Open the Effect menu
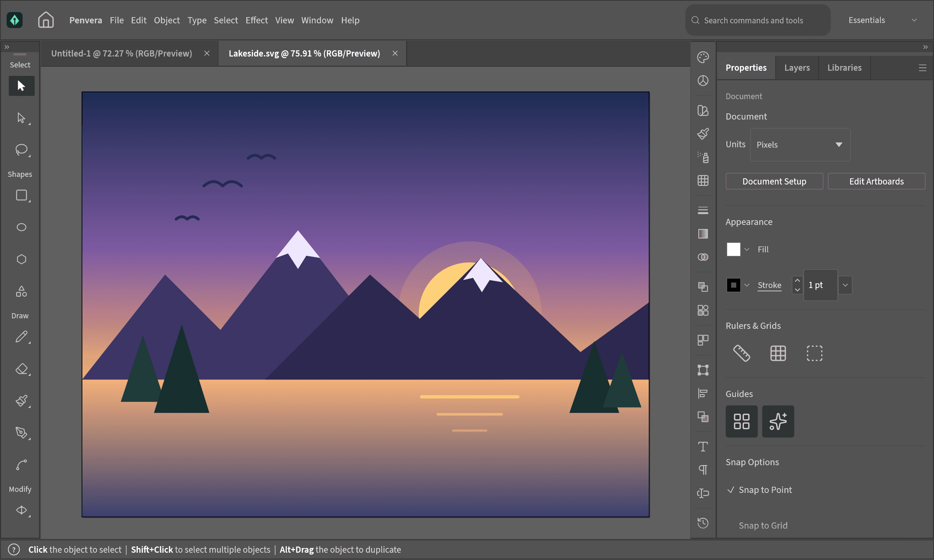 (256, 20)
